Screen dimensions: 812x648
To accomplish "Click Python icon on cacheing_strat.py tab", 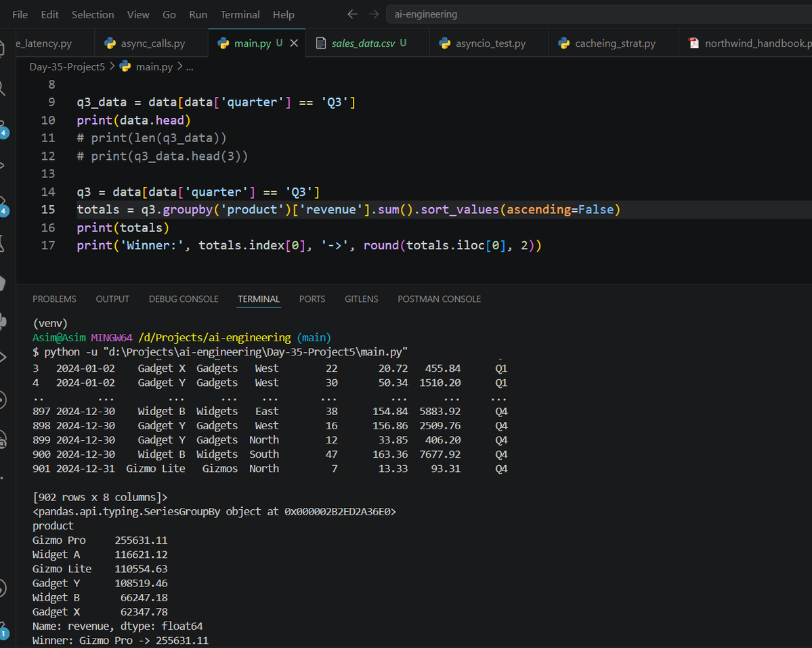I will 564,43.
